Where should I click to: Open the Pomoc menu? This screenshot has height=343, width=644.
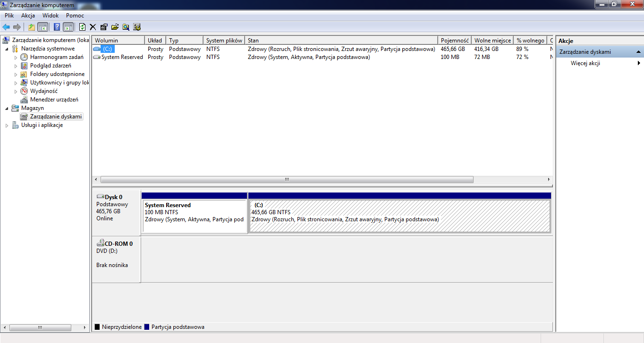[75, 16]
